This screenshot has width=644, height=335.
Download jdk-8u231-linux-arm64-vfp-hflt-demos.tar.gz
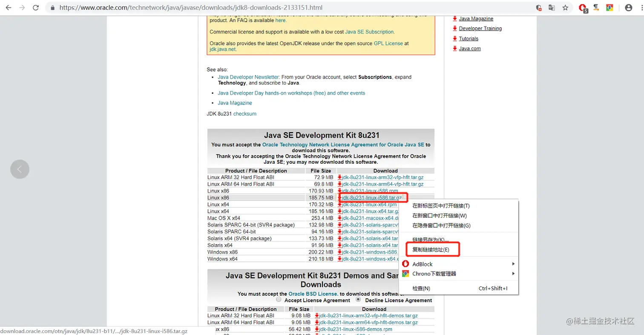pyautogui.click(x=368, y=323)
